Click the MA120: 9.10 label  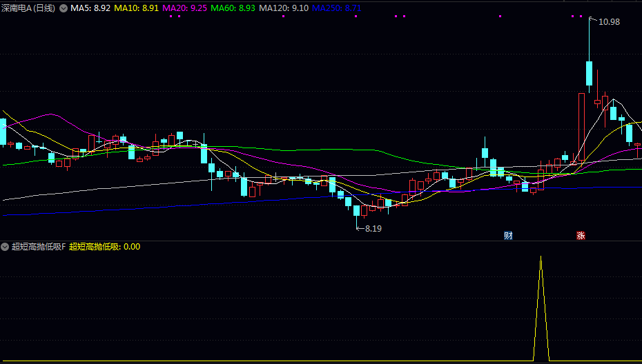pyautogui.click(x=284, y=8)
